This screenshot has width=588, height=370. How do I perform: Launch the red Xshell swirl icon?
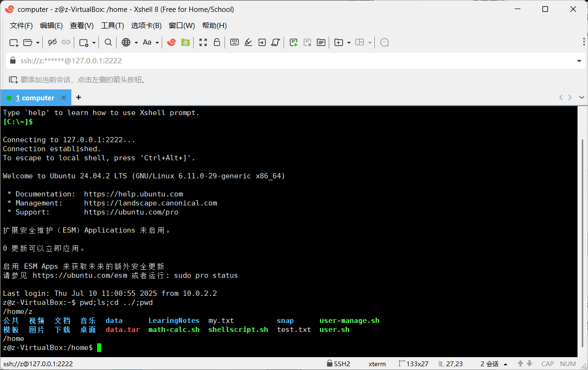pos(172,42)
